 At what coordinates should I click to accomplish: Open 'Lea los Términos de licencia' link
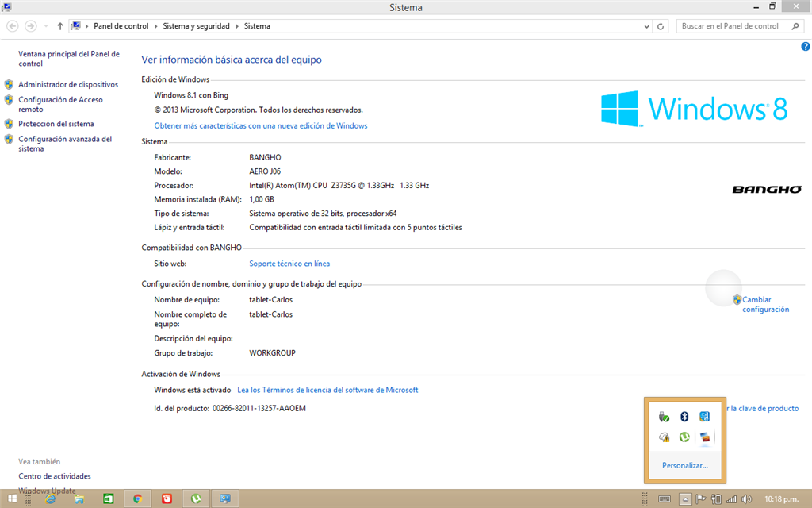point(327,390)
